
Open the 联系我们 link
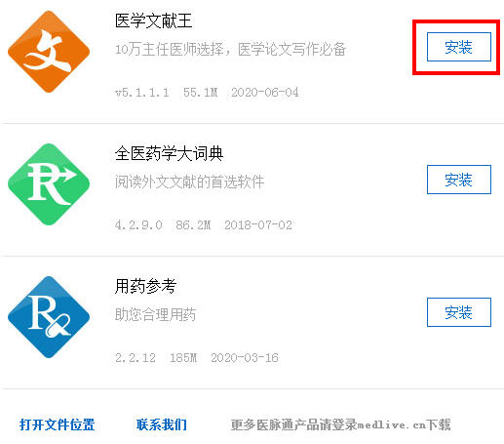point(162,424)
